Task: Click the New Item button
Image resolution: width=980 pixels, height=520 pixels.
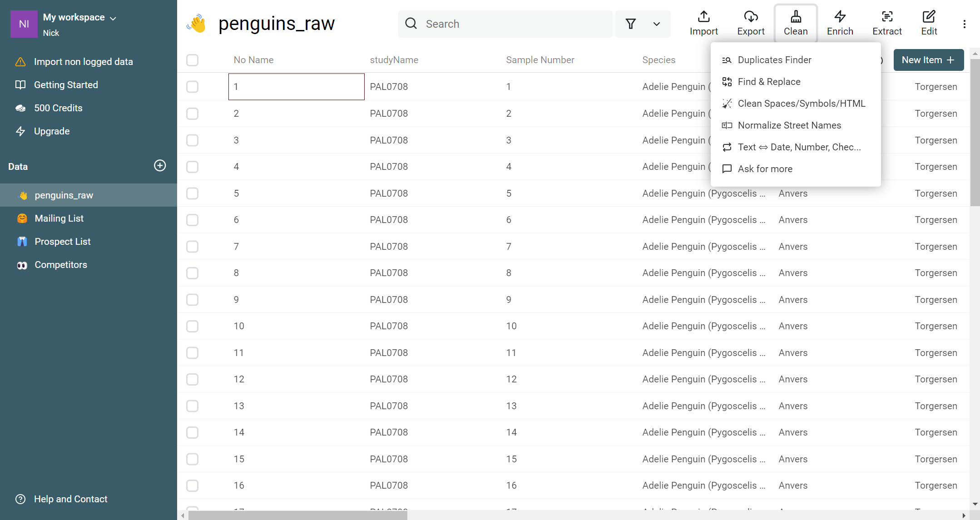Action: 928,59
